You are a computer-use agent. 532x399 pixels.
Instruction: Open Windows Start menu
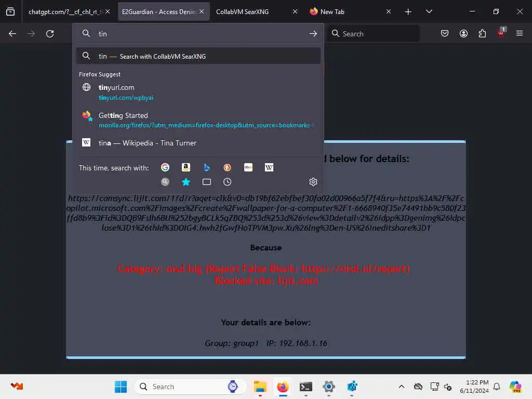click(121, 387)
